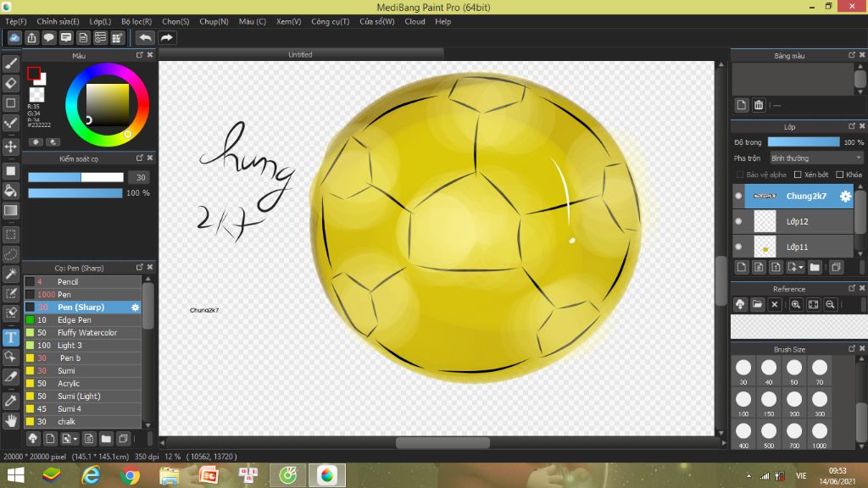This screenshot has width=868, height=488.
Task: Click the layer Độ trong opacity slider
Action: pos(804,142)
